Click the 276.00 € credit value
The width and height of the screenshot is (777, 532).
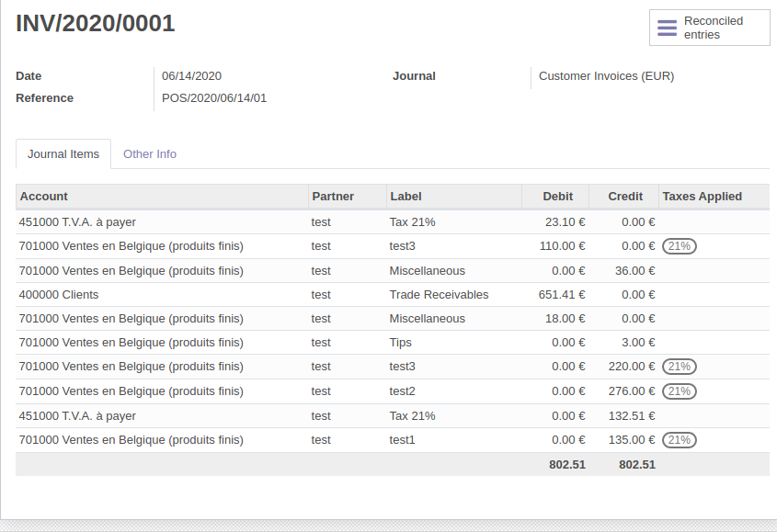pos(632,391)
